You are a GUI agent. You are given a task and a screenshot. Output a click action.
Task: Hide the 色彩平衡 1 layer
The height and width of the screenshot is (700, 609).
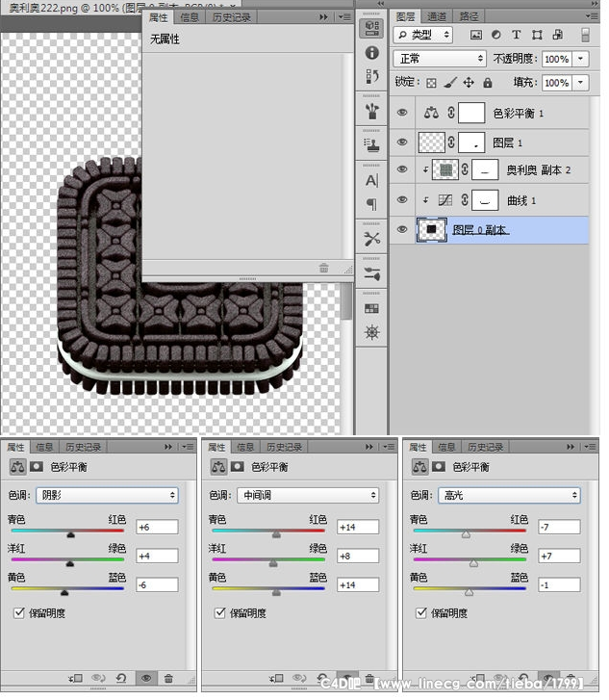[x=402, y=113]
